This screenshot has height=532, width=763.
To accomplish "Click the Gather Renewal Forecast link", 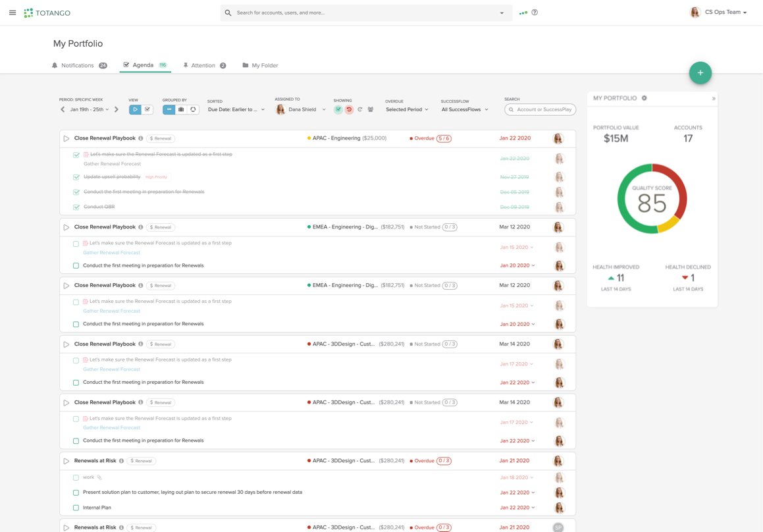I will 111,252.
